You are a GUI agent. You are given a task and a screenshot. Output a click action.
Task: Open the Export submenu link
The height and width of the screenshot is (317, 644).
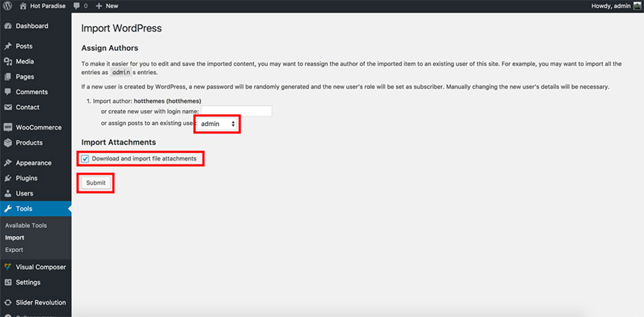14,250
